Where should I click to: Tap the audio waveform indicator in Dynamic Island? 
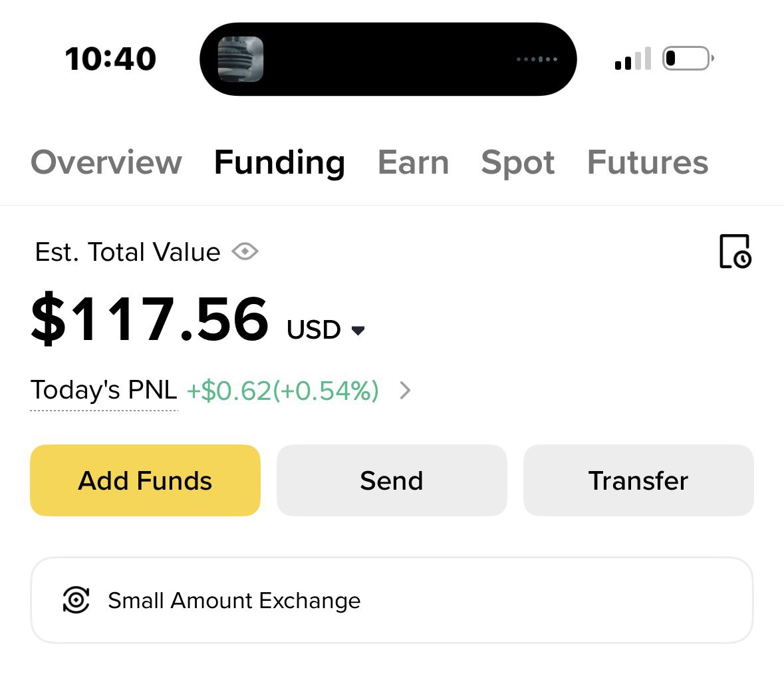537,59
